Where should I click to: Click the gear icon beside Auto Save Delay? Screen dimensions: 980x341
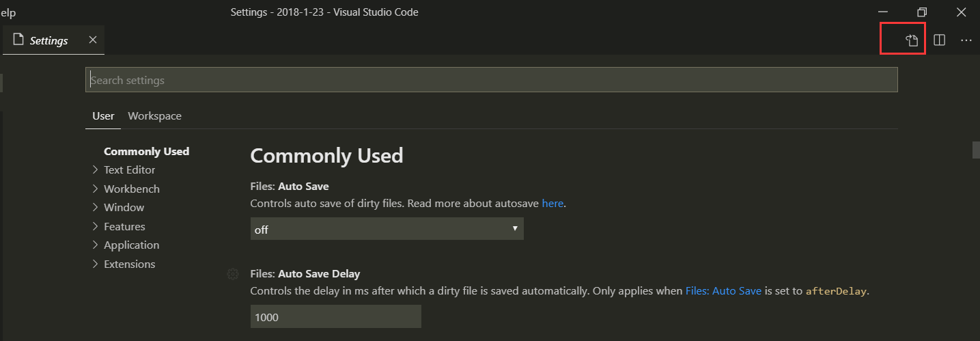(232, 274)
